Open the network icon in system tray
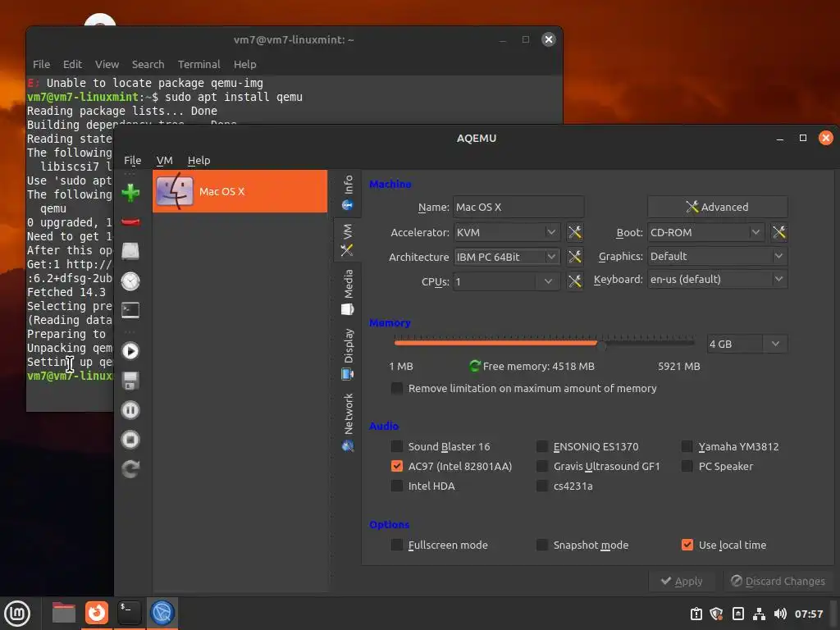The height and width of the screenshot is (630, 840). pyautogui.click(x=759, y=614)
